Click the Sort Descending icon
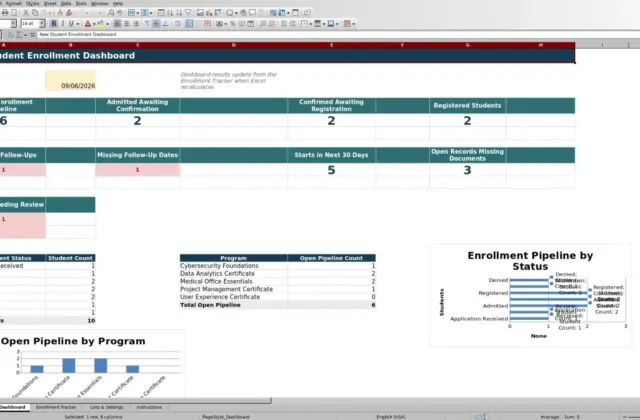 tap(179, 13)
